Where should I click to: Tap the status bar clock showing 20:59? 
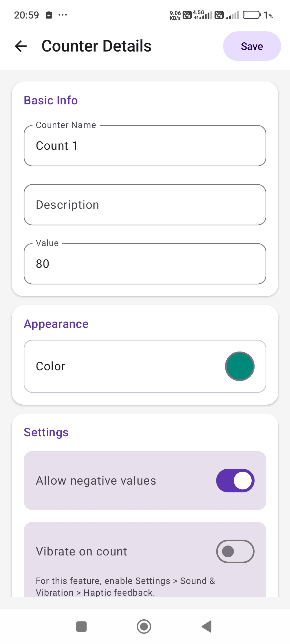coord(26,15)
